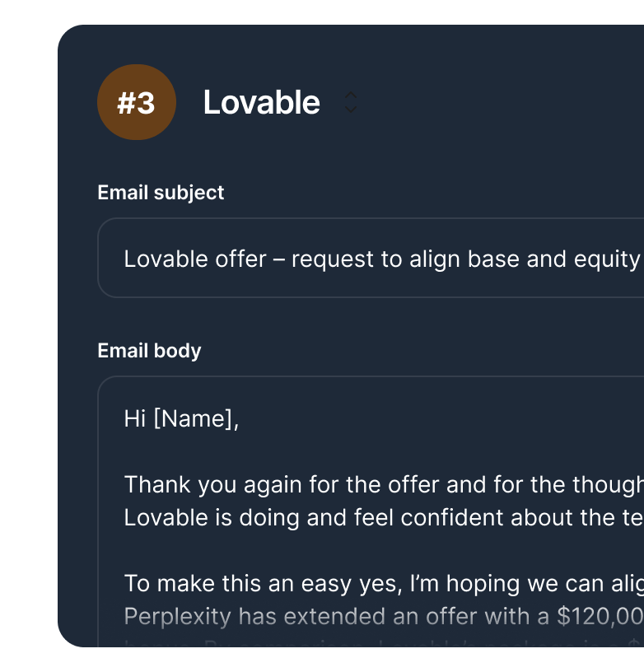Click the 'Perplexity has extended an offer' line
644x672 pixels.
[x=379, y=616]
